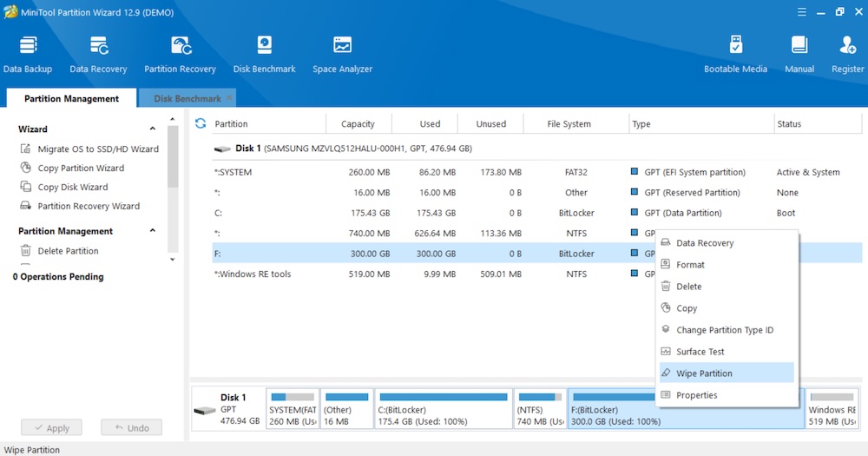The image size is (868, 456).
Task: Start the Copy Partition Wizard
Action: click(72, 168)
